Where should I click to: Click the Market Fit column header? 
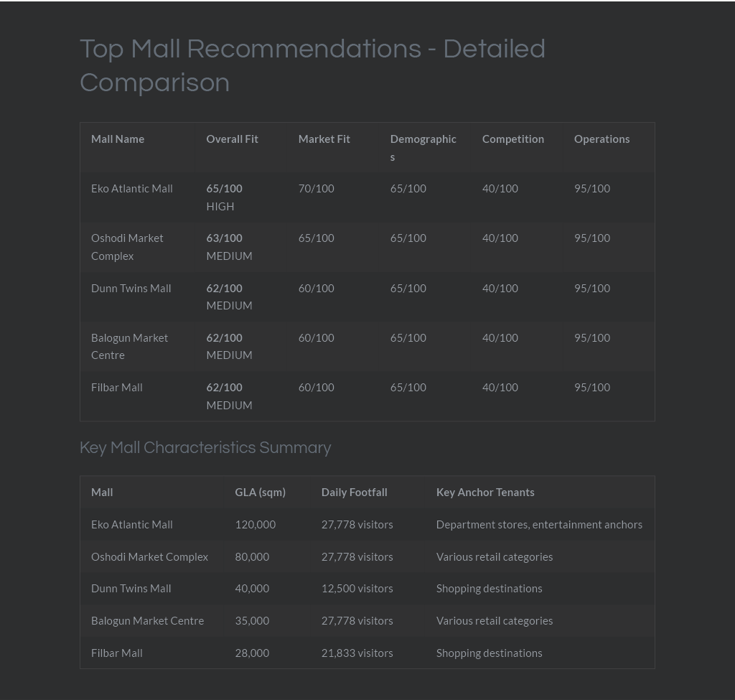(324, 139)
